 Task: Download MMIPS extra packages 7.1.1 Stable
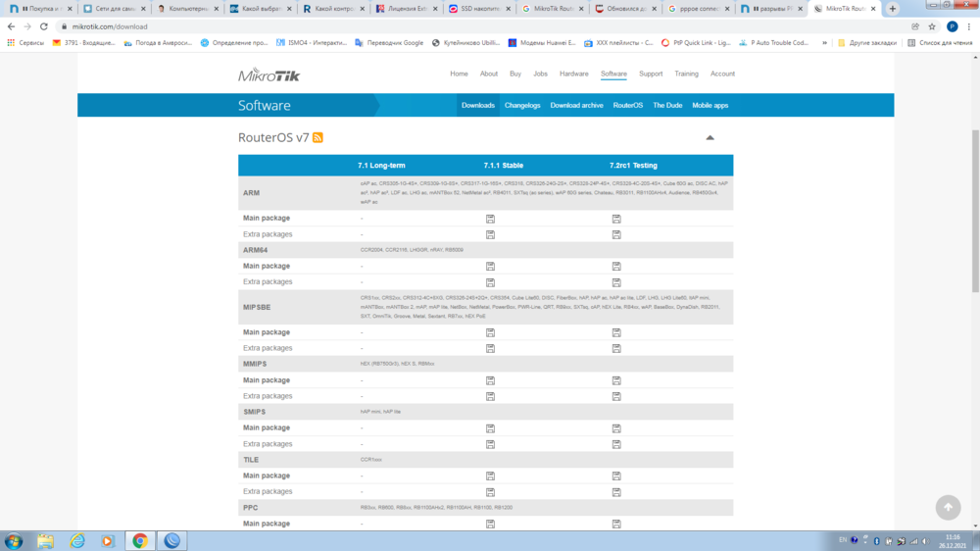(490, 396)
